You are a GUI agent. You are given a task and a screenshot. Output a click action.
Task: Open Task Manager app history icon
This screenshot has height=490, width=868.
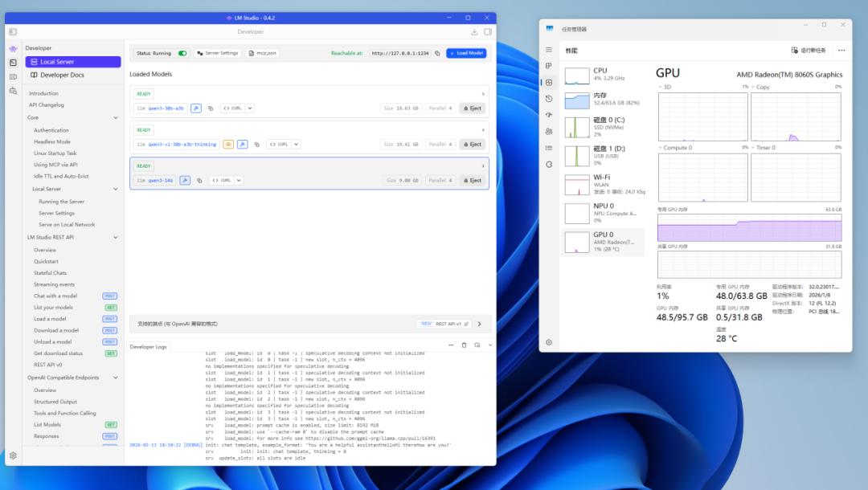[x=549, y=99]
